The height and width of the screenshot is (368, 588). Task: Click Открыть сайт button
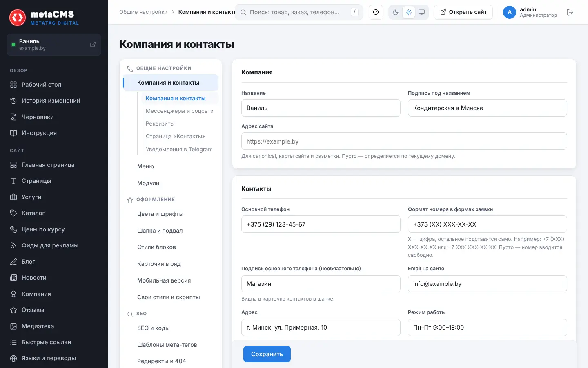pos(463,12)
